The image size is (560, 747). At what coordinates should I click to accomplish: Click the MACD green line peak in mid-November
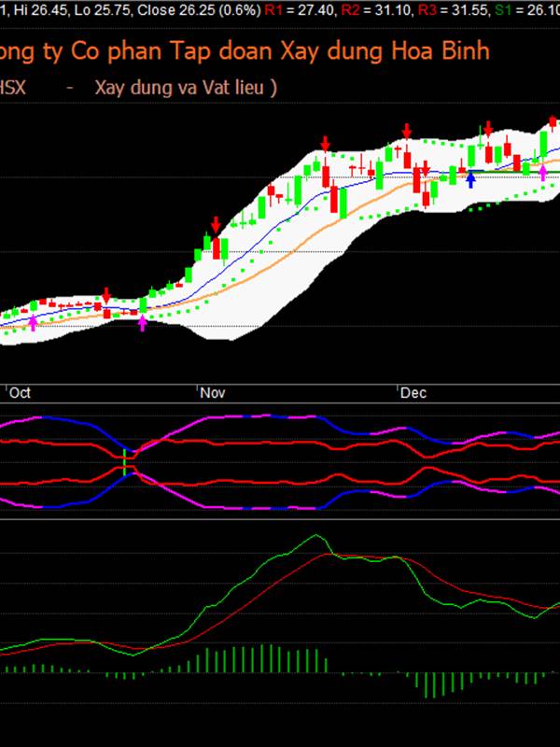(315, 535)
